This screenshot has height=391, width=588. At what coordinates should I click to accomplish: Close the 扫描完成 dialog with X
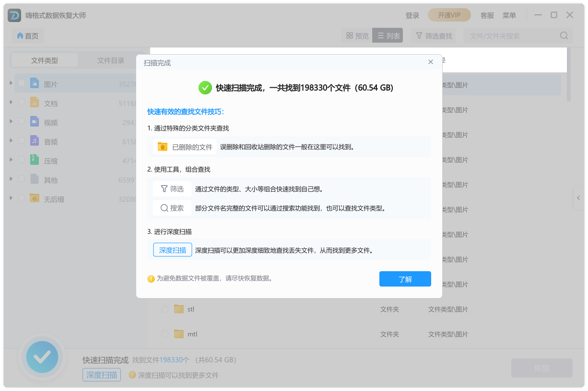pos(431,62)
